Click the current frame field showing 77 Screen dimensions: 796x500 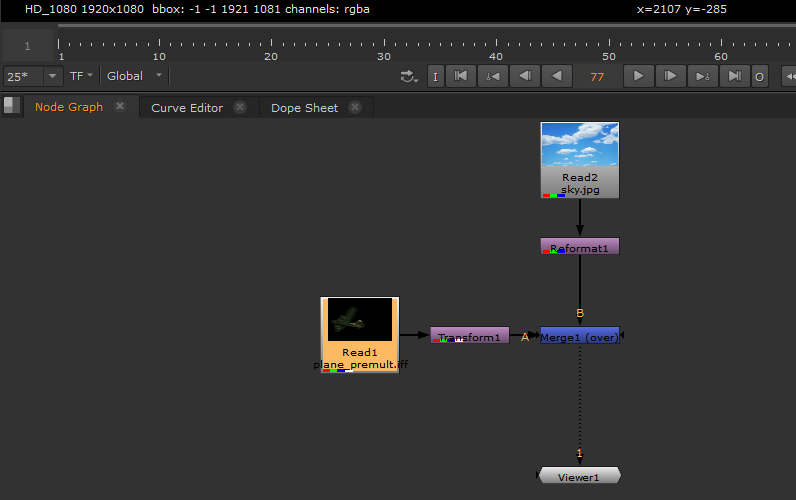pyautogui.click(x=598, y=77)
